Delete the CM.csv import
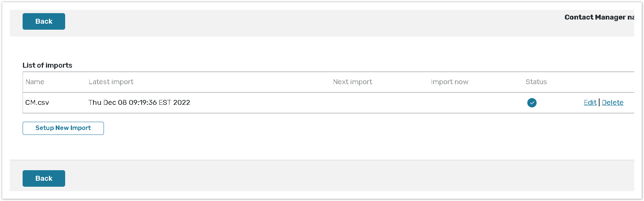 (x=612, y=103)
